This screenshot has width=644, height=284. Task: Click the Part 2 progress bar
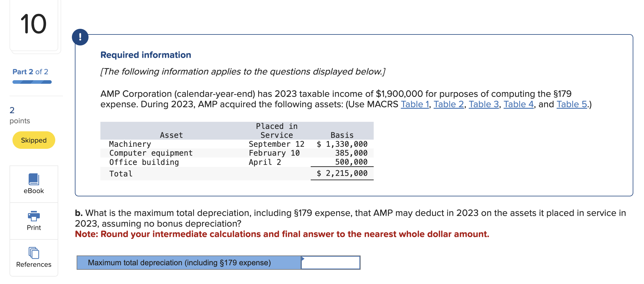click(31, 81)
